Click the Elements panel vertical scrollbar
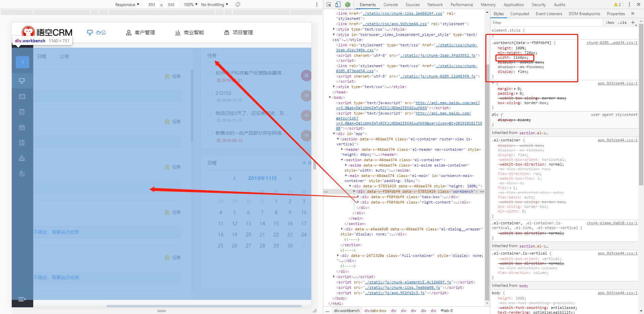644x314 pixels. pos(487,182)
